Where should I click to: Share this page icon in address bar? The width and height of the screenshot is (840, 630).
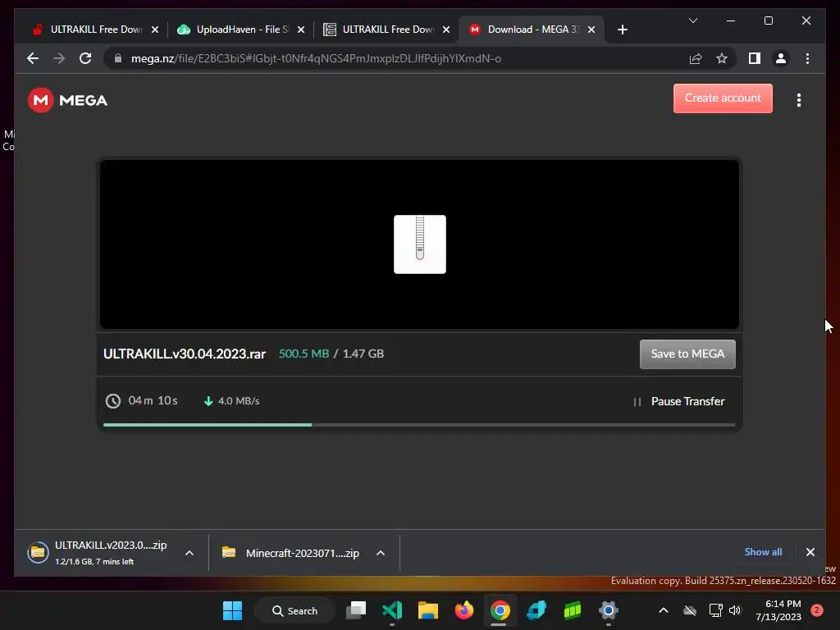pos(696,58)
